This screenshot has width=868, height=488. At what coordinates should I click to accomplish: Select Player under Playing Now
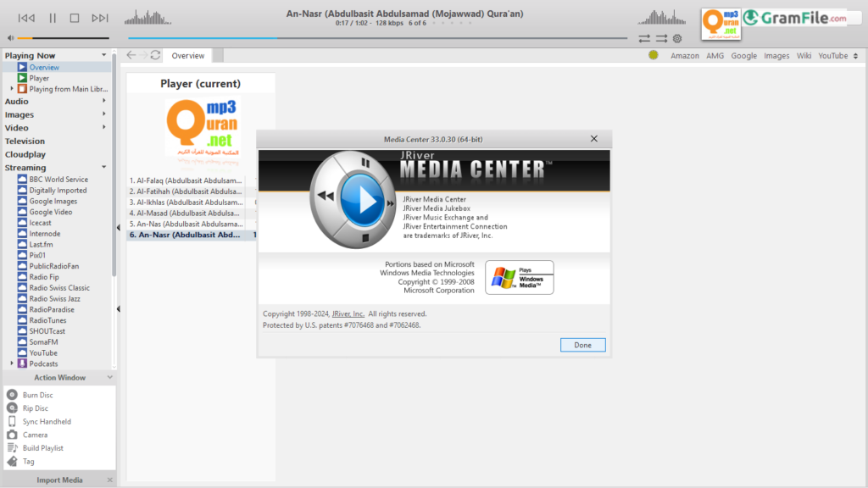point(39,78)
